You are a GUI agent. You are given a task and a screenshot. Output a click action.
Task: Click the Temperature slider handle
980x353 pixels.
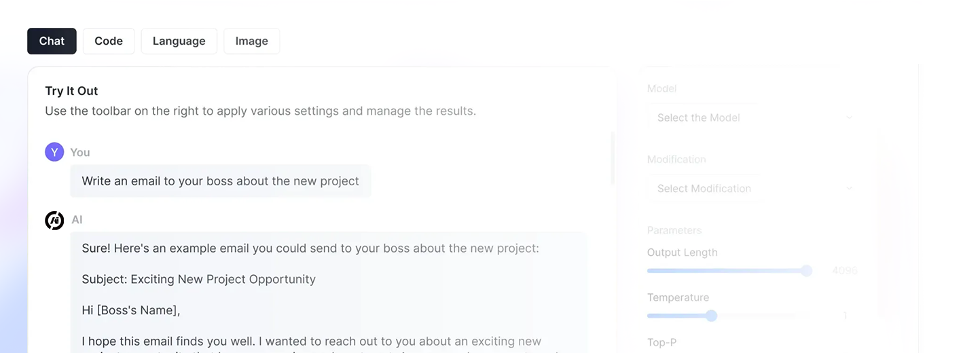coord(711,316)
